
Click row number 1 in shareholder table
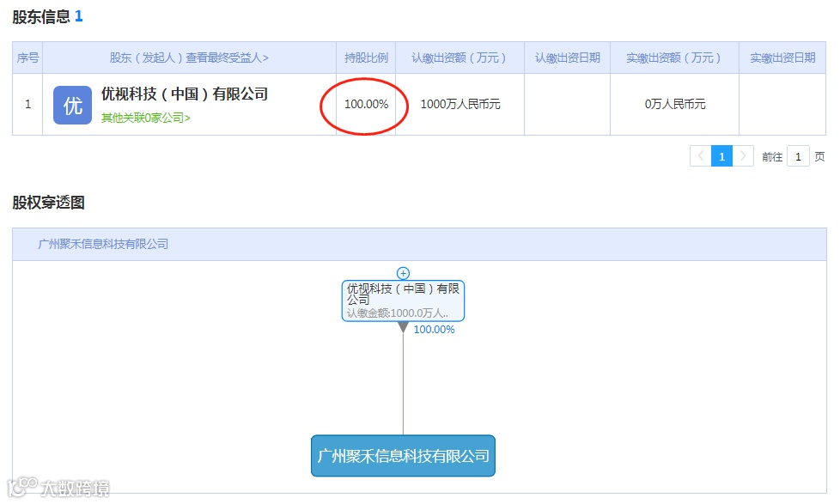click(27, 104)
